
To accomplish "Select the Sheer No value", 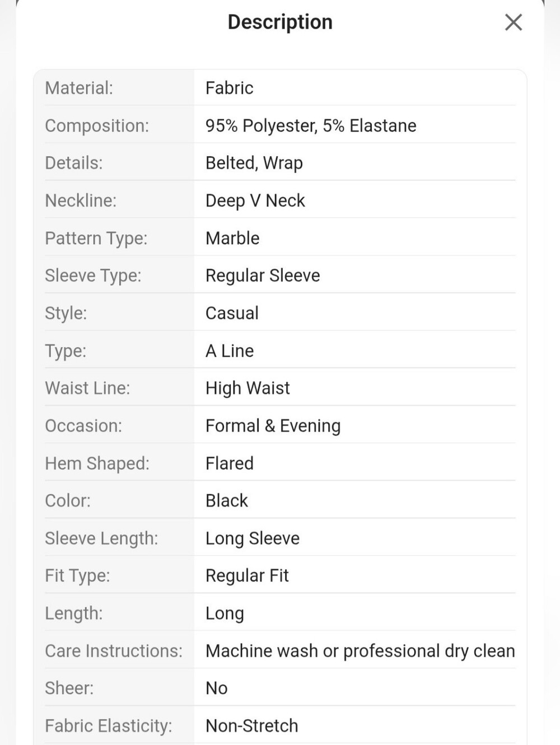I will click(216, 688).
